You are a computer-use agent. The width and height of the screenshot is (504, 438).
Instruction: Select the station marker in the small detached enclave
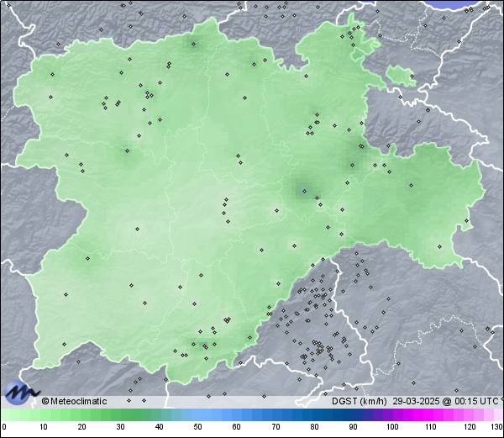(412, 77)
